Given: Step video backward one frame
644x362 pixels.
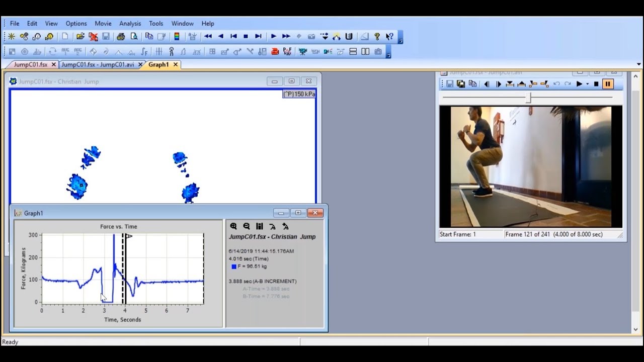Looking at the screenshot, I should pyautogui.click(x=487, y=84).
